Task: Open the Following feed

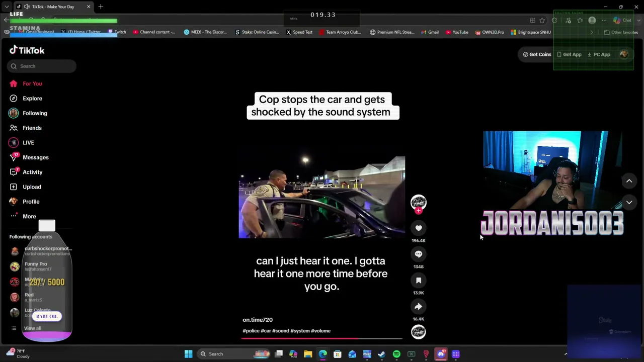Action: click(x=28, y=113)
